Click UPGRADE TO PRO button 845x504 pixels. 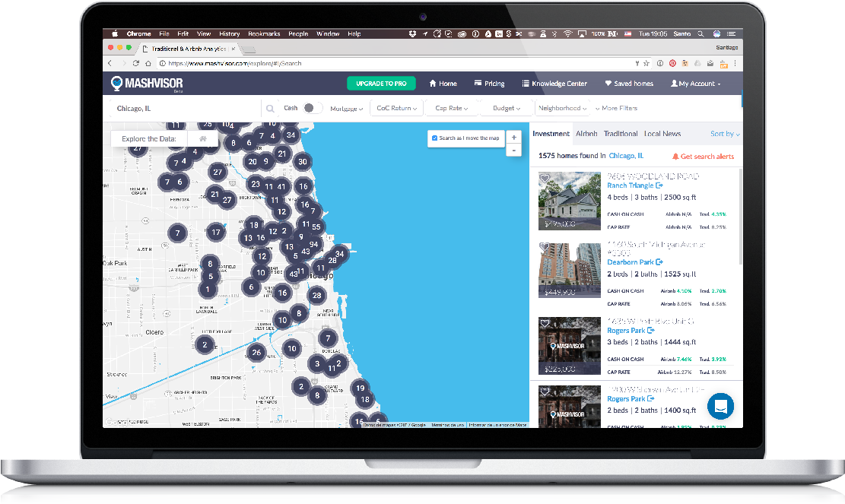(381, 84)
